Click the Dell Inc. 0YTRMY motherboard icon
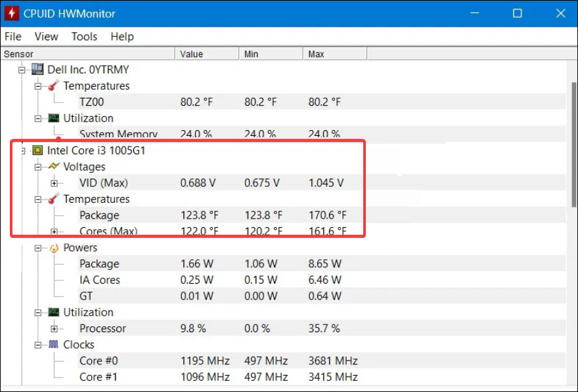The image size is (578, 392). [x=37, y=70]
